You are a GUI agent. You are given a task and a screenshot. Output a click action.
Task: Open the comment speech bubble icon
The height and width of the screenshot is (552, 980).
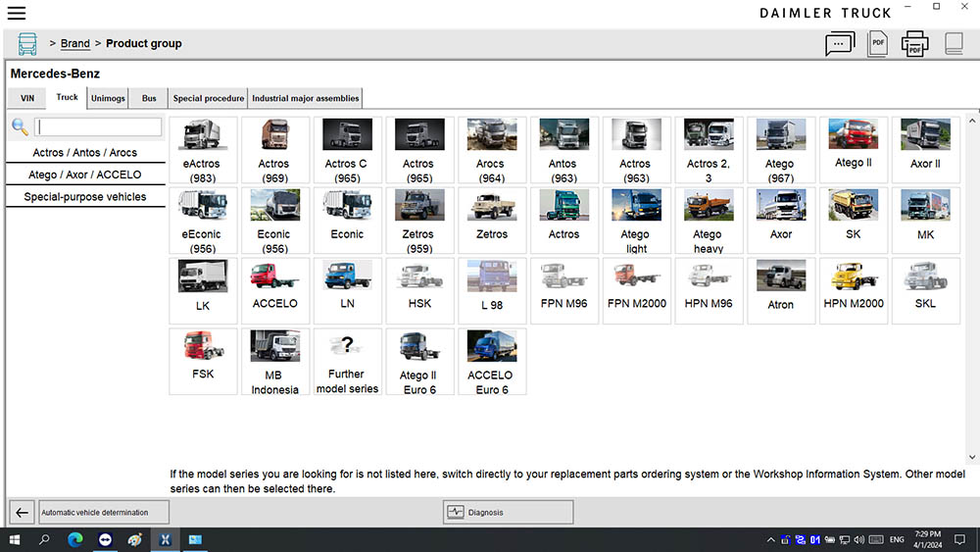(x=840, y=44)
